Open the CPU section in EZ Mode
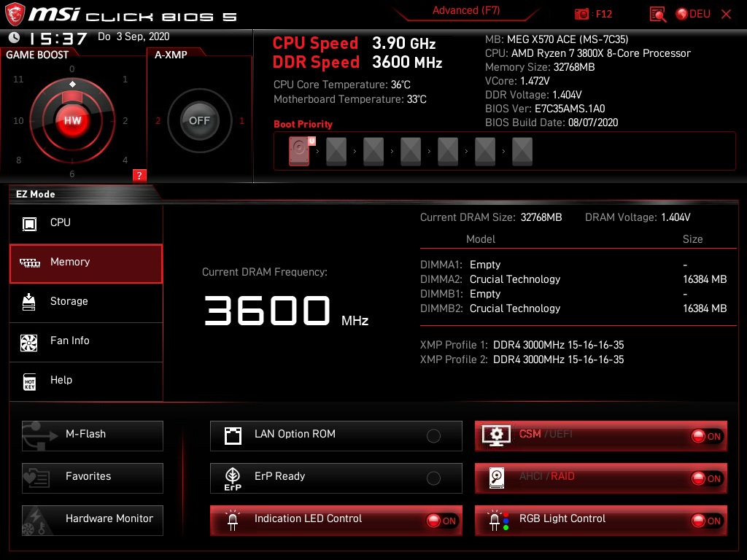The image size is (747, 560). click(x=86, y=223)
